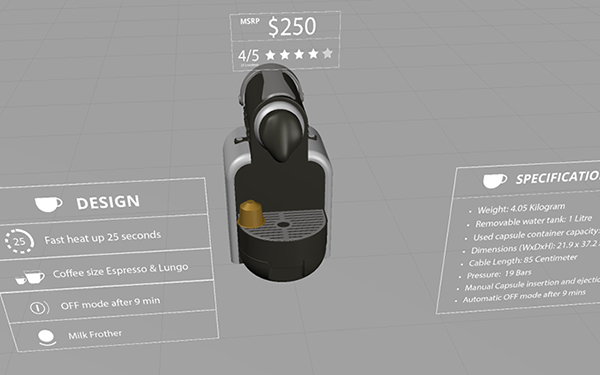600x375 pixels.
Task: Click the Weight: 4.05 Kilogram spec line
Action: (x=521, y=209)
